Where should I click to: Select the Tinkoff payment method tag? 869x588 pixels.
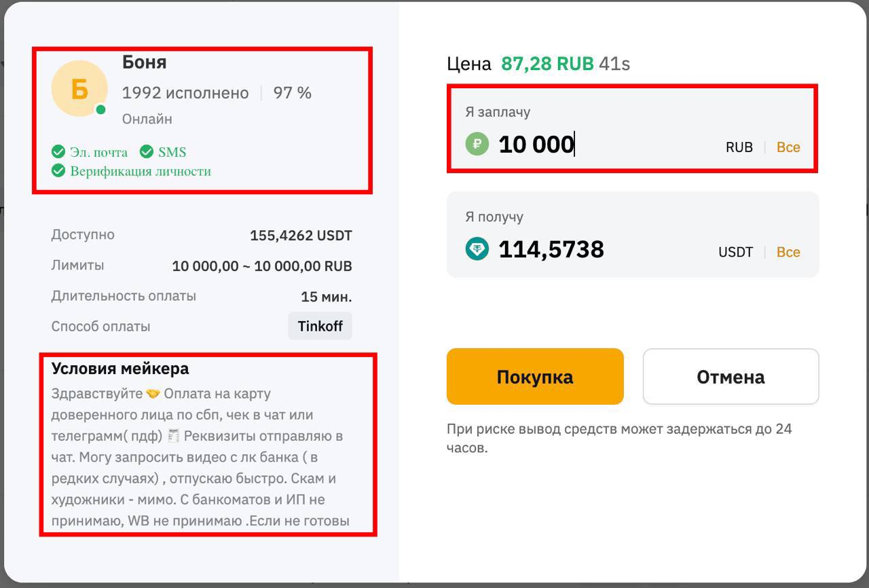pyautogui.click(x=320, y=326)
